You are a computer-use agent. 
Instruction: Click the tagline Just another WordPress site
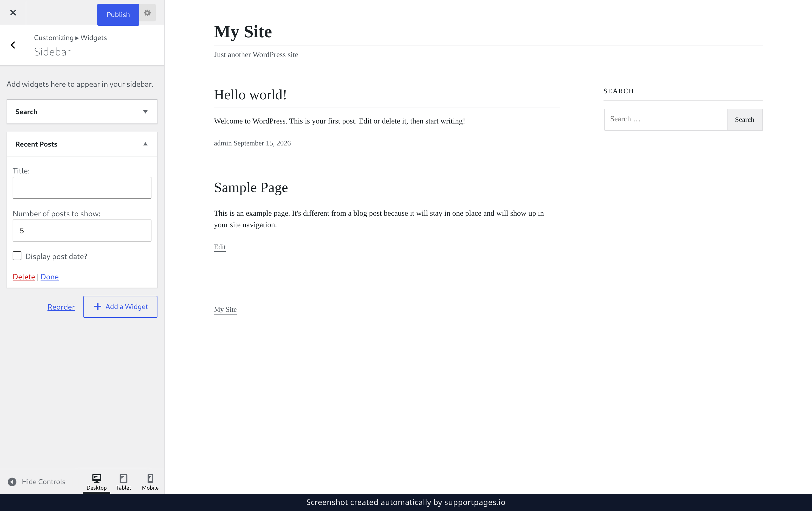[x=256, y=55]
